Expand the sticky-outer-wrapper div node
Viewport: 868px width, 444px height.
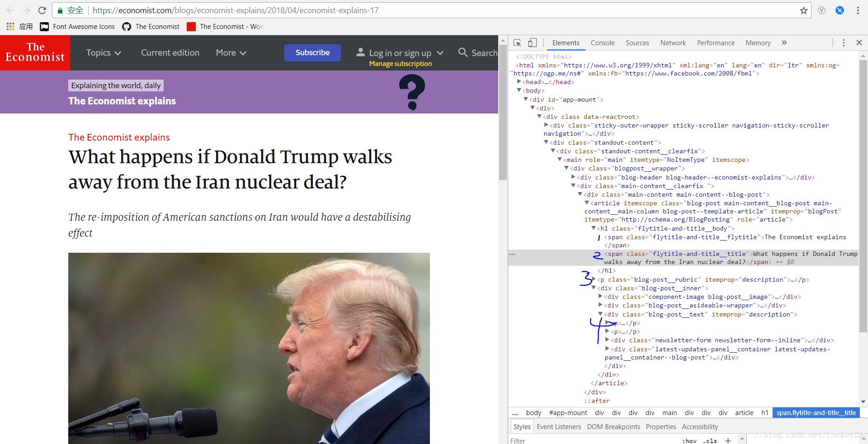546,125
